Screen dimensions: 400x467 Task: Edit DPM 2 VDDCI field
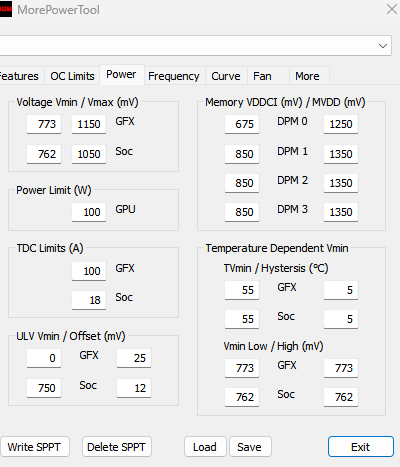[242, 183]
